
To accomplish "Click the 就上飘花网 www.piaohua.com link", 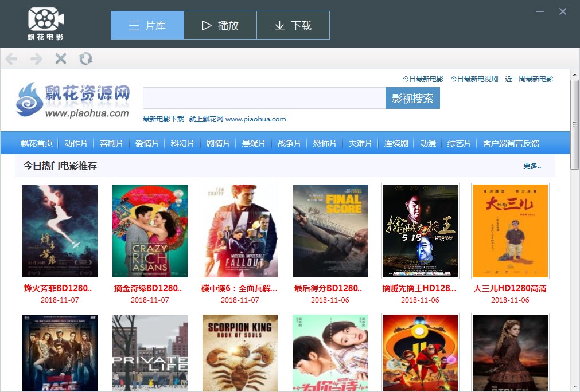I will (237, 119).
